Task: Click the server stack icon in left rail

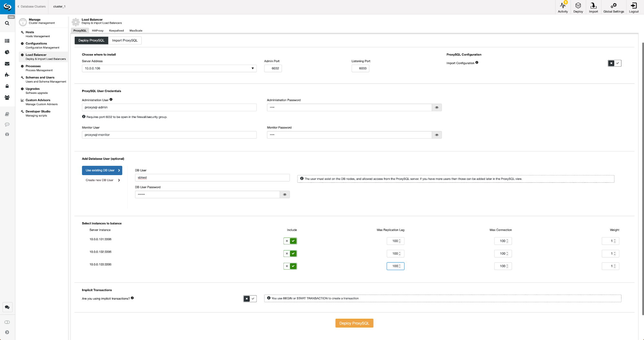Action: pos(7,41)
